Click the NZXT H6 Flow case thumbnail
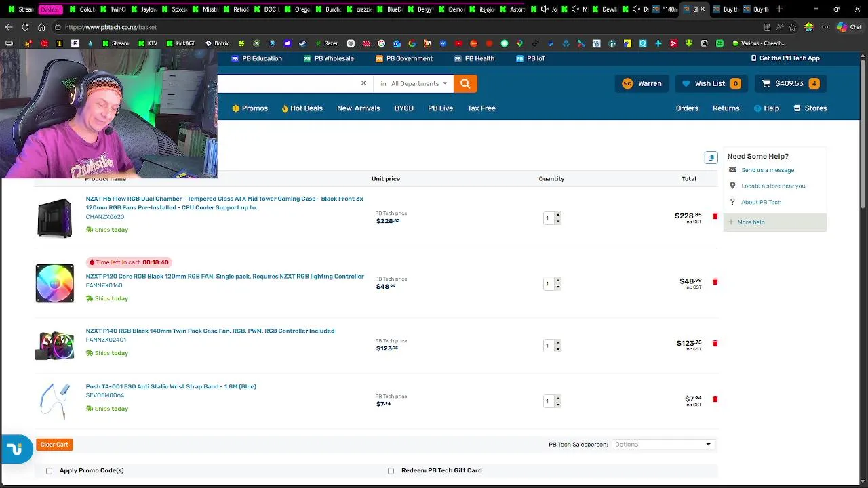Image resolution: width=868 pixels, height=488 pixels. click(x=54, y=218)
